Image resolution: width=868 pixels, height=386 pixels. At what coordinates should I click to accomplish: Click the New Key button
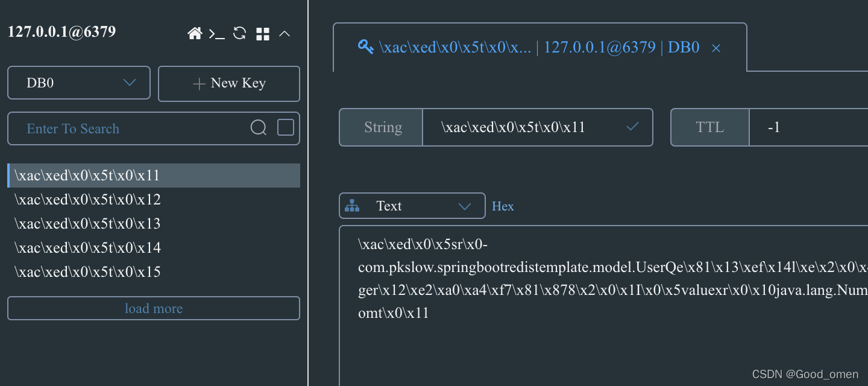pos(229,83)
